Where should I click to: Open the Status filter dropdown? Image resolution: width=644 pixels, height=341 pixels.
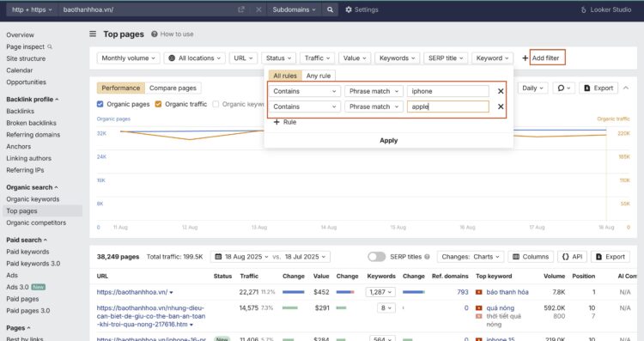coord(278,58)
